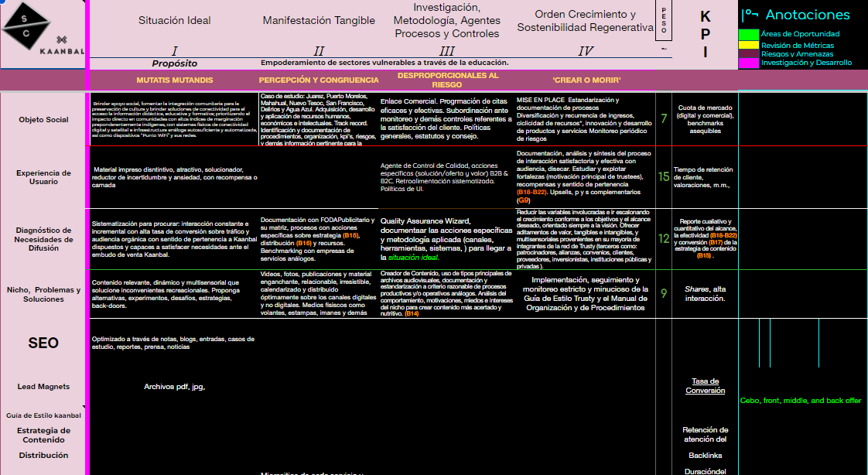Select the peso value 12 cell
This screenshot has height=475, width=868.
(x=664, y=239)
